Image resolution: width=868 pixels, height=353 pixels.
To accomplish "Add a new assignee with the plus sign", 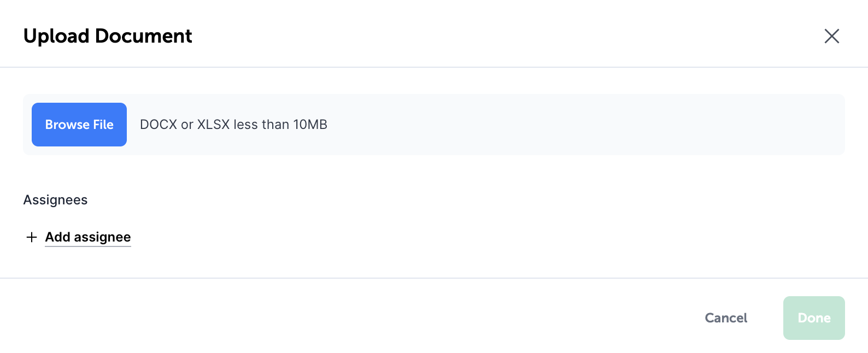I will [32, 237].
